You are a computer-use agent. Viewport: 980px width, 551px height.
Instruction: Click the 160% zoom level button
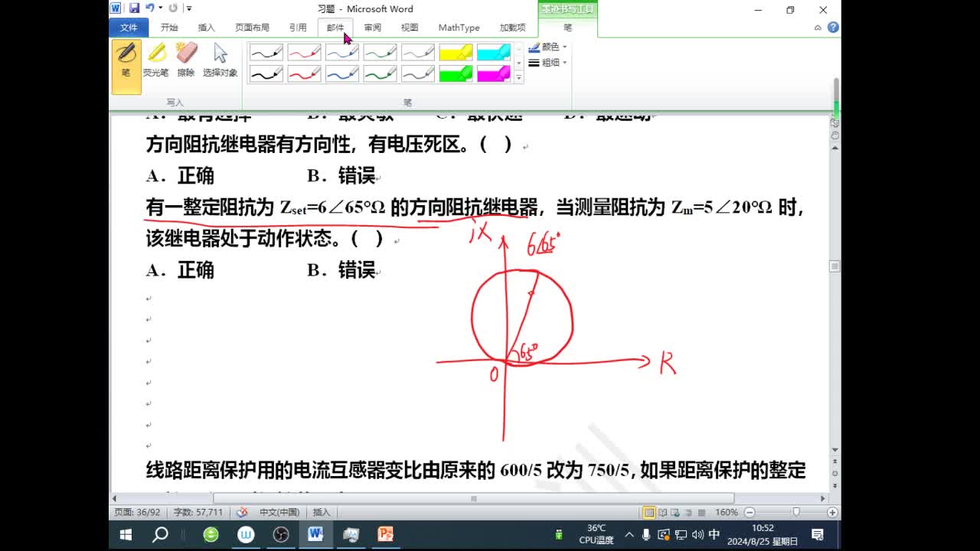[x=726, y=512]
